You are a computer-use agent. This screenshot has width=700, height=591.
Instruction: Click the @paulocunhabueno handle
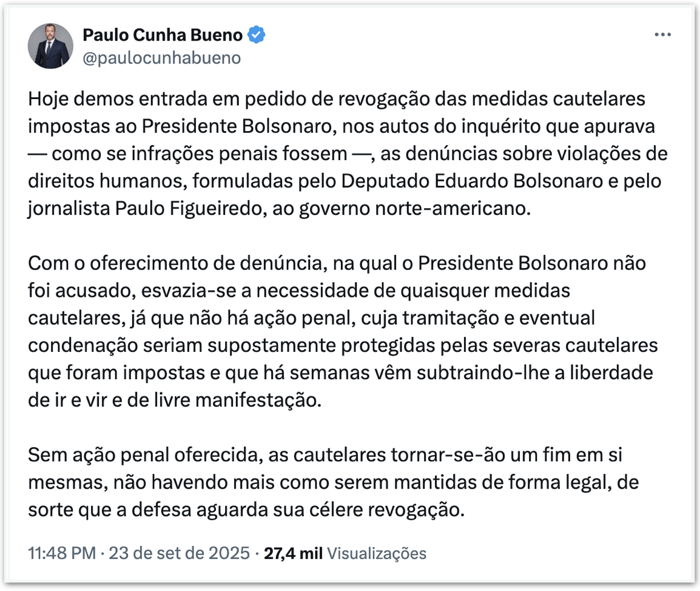[x=161, y=58]
